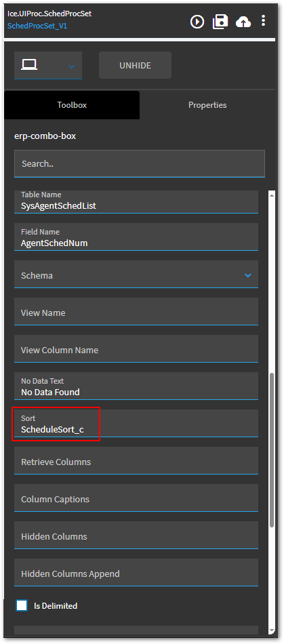Click the Search properties field
Image resolution: width=284 pixels, height=644 pixels.
coord(140,163)
